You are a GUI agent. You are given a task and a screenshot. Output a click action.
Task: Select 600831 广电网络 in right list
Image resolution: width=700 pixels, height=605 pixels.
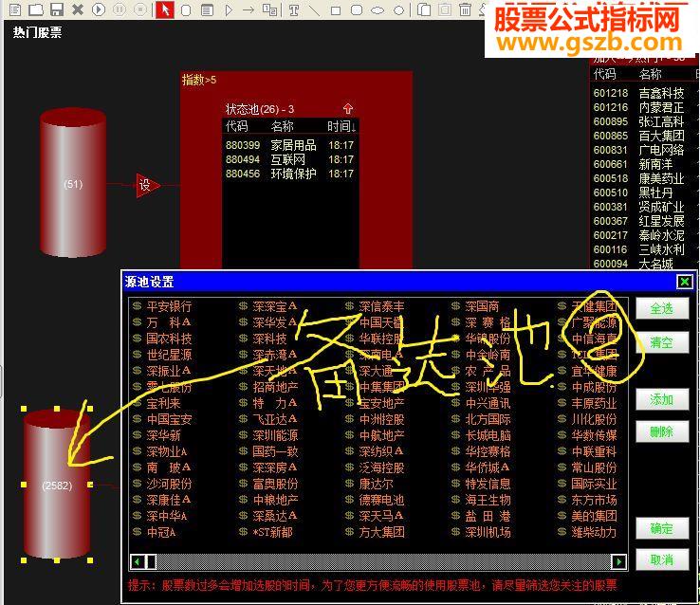639,150
